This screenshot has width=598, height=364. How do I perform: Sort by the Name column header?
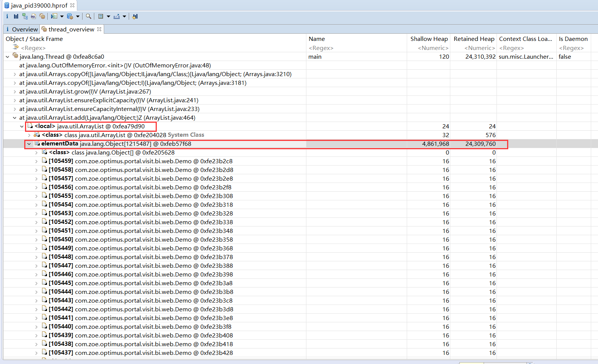point(317,39)
